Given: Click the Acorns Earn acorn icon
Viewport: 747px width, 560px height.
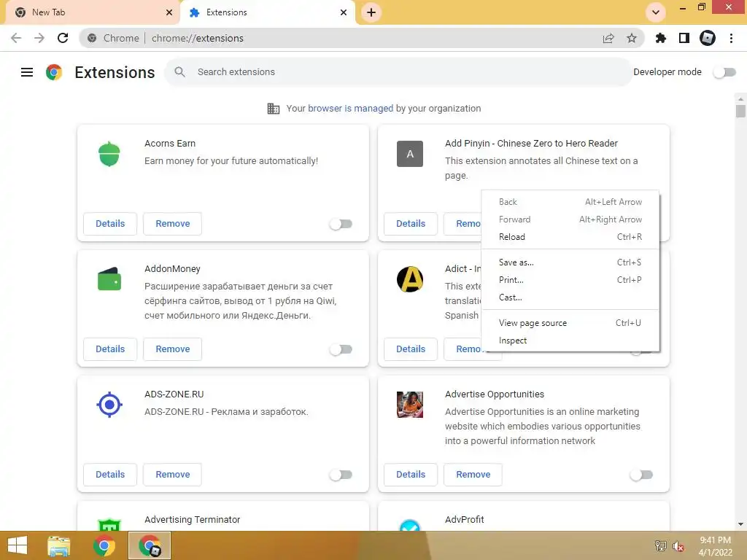Looking at the screenshot, I should (109, 154).
